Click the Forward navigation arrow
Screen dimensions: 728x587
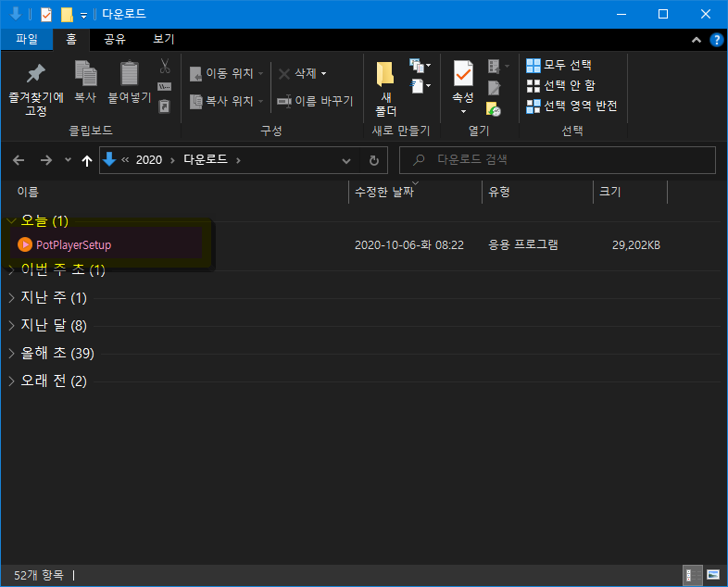click(46, 160)
